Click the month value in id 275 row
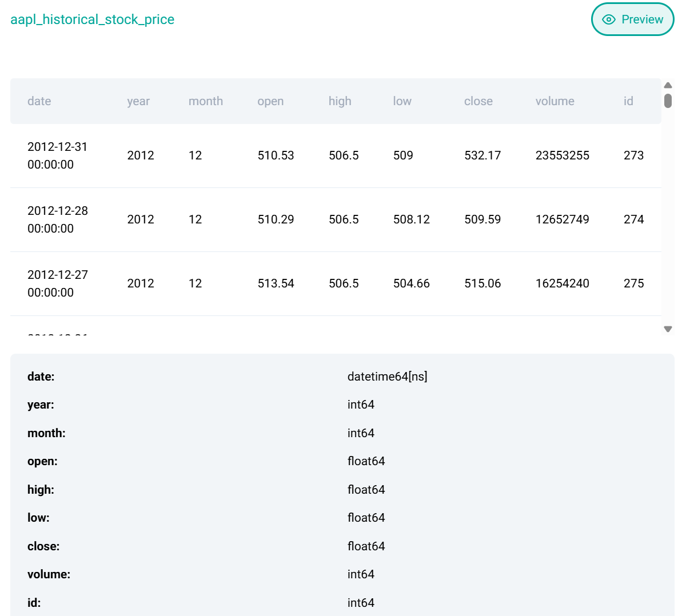 click(195, 283)
